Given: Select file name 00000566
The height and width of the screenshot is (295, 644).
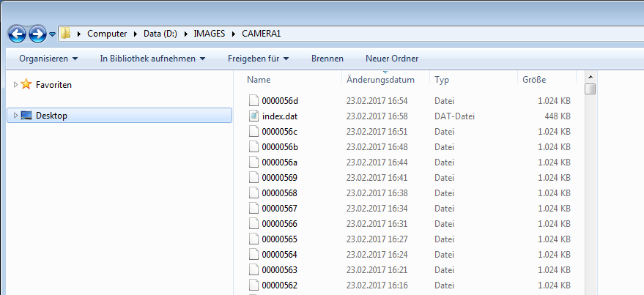Looking at the screenshot, I should pyautogui.click(x=280, y=224).
